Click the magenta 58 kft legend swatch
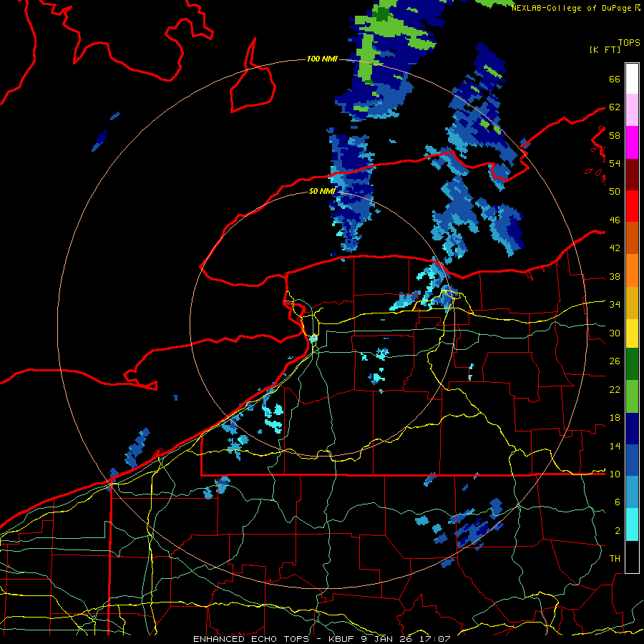Image resolution: width=644 pixels, height=644 pixels. [x=632, y=142]
